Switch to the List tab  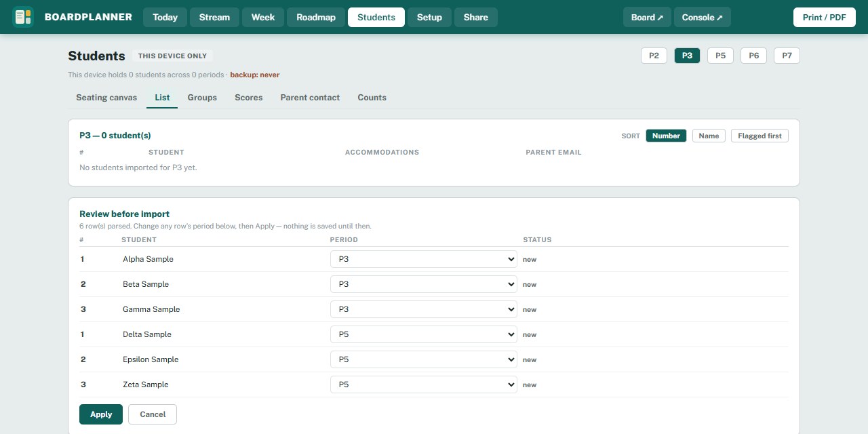click(x=162, y=98)
